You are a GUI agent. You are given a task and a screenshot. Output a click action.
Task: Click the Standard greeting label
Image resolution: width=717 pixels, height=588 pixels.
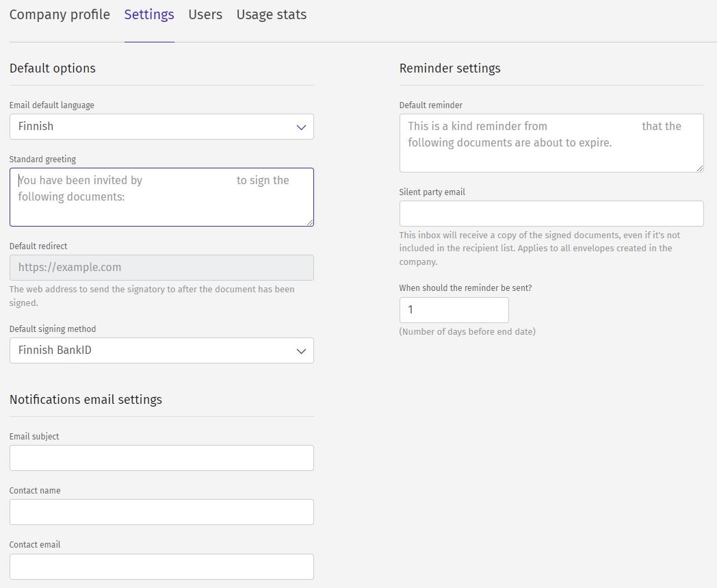coord(42,159)
